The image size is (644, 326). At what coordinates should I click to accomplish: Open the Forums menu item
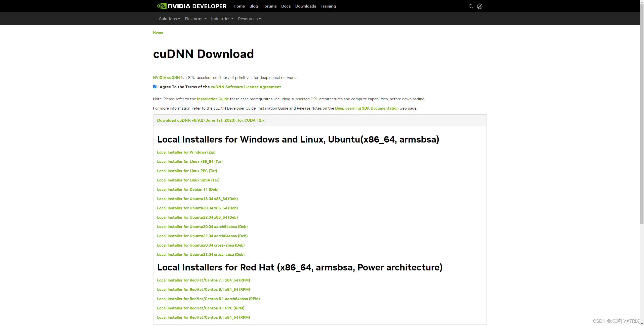coord(269,6)
